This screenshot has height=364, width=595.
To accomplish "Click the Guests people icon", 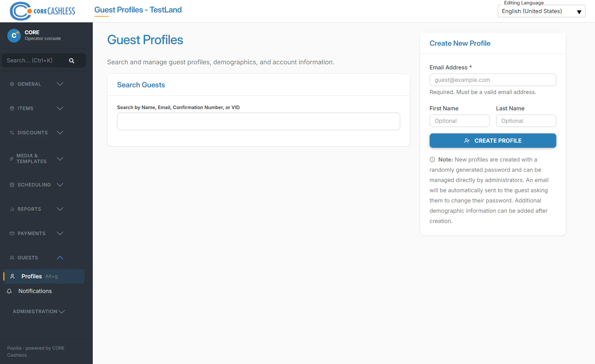I will 12,258.
